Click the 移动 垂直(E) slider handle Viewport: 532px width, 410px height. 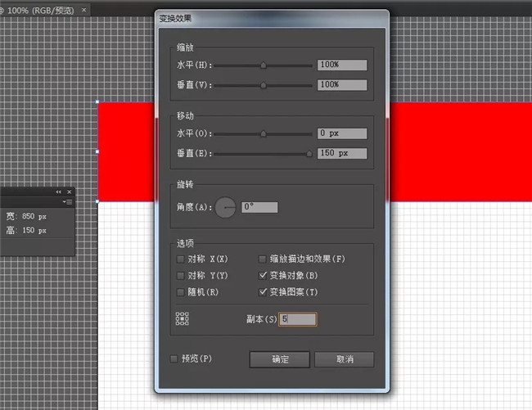tap(309, 153)
